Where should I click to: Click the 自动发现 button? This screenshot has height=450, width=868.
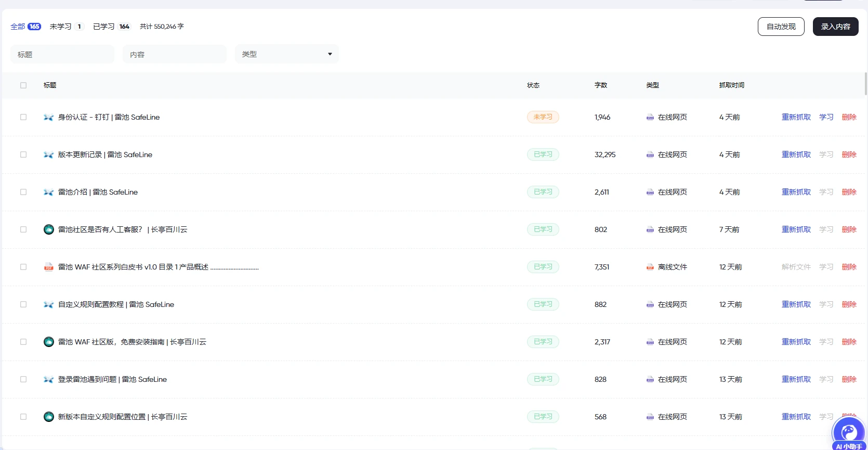coord(781,27)
